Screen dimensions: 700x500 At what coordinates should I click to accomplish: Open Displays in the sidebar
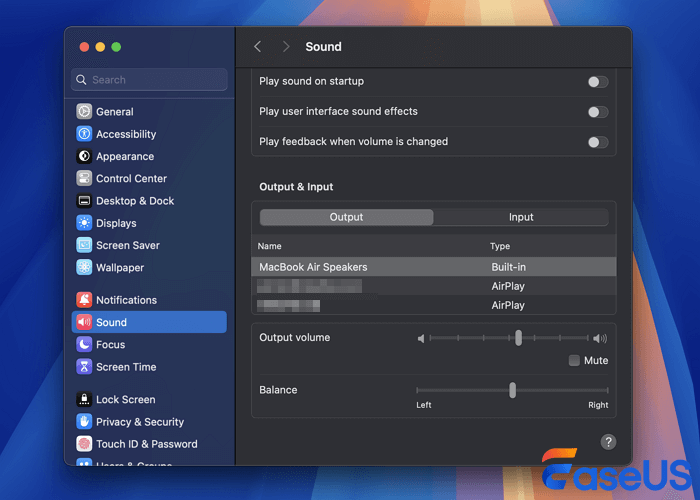[x=149, y=223]
